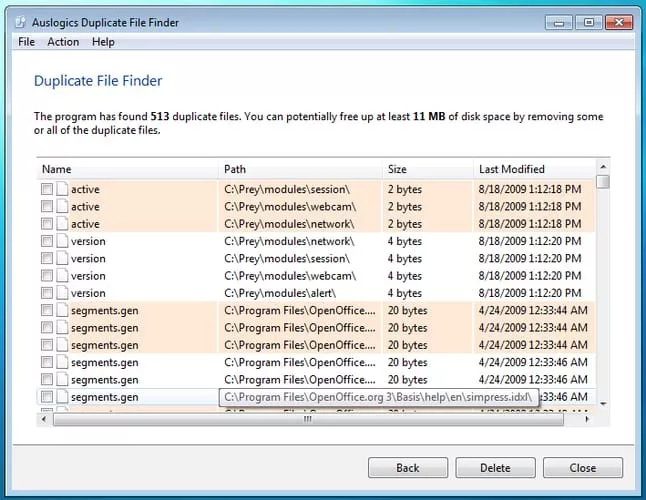Toggle checkbox for version in session folder
This screenshot has width=646, height=500.
point(47,259)
